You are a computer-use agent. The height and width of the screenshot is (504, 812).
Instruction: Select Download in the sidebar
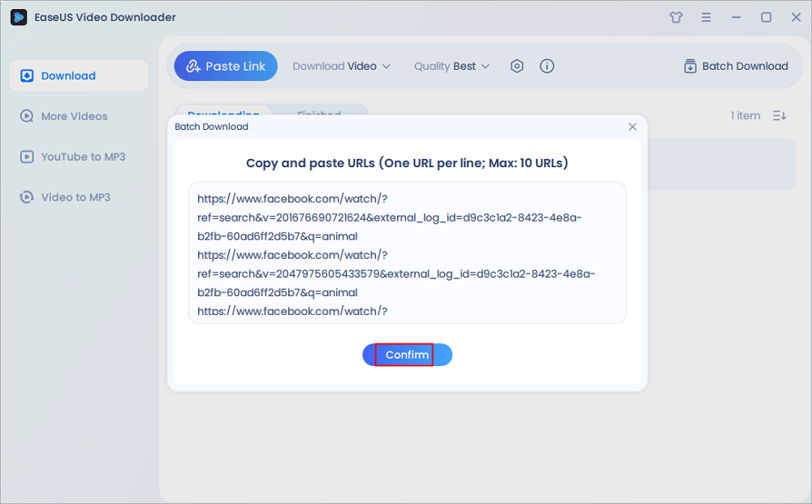[x=79, y=76]
